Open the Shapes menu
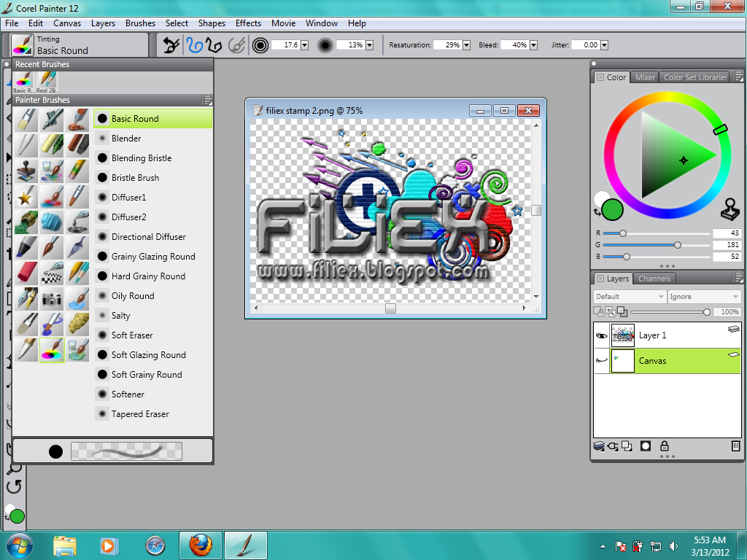 [212, 23]
